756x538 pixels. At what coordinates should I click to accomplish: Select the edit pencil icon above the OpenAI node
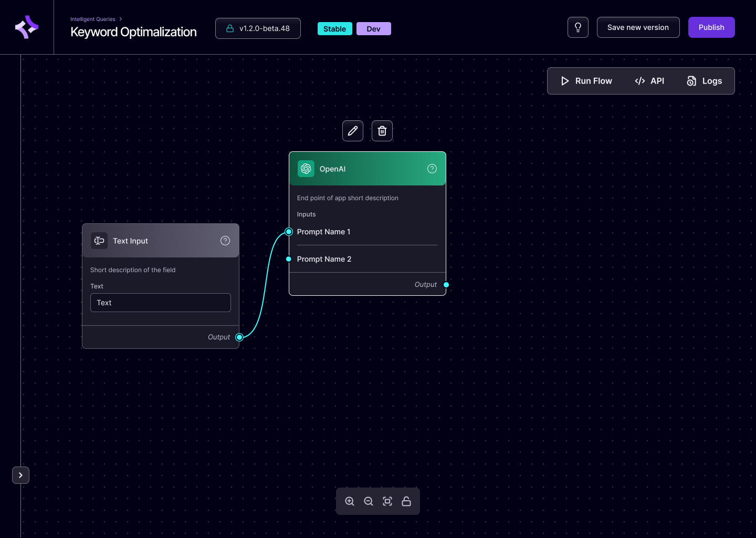(352, 130)
